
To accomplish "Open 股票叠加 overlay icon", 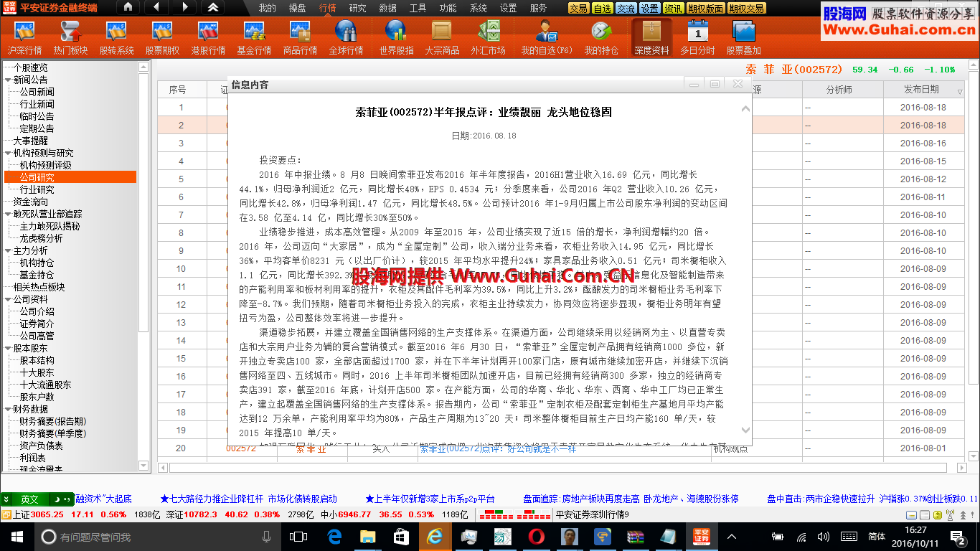I will point(743,38).
